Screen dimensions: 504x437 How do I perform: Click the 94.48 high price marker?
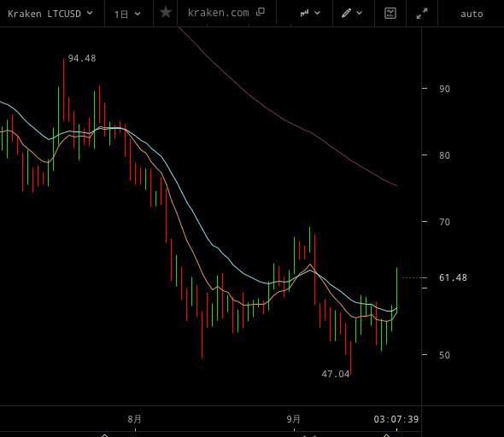click(x=82, y=58)
